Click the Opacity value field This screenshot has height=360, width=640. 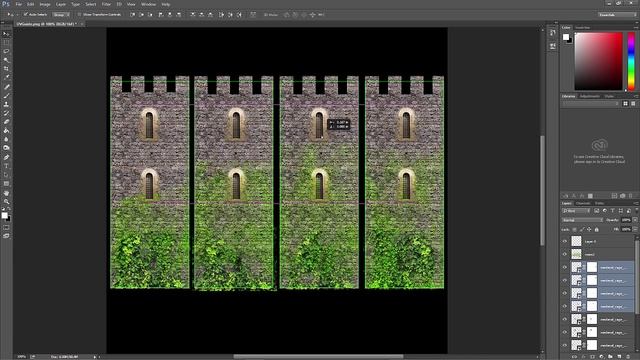[626, 220]
